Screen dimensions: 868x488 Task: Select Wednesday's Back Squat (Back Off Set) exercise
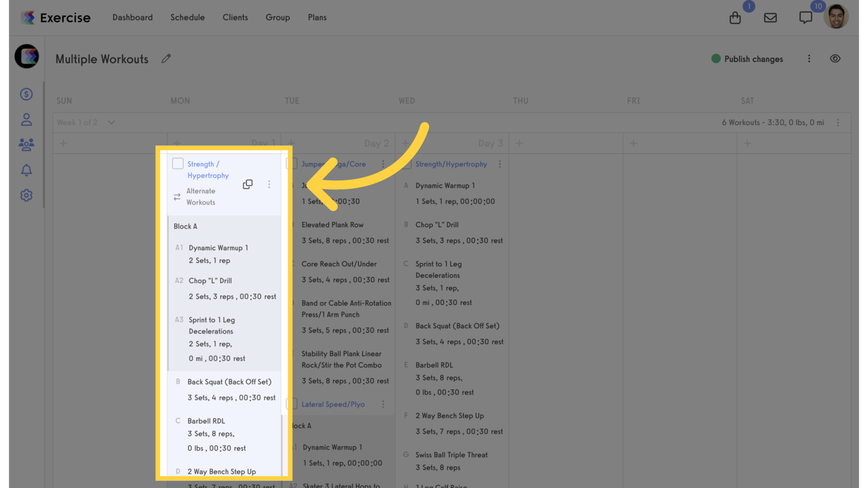tap(458, 326)
